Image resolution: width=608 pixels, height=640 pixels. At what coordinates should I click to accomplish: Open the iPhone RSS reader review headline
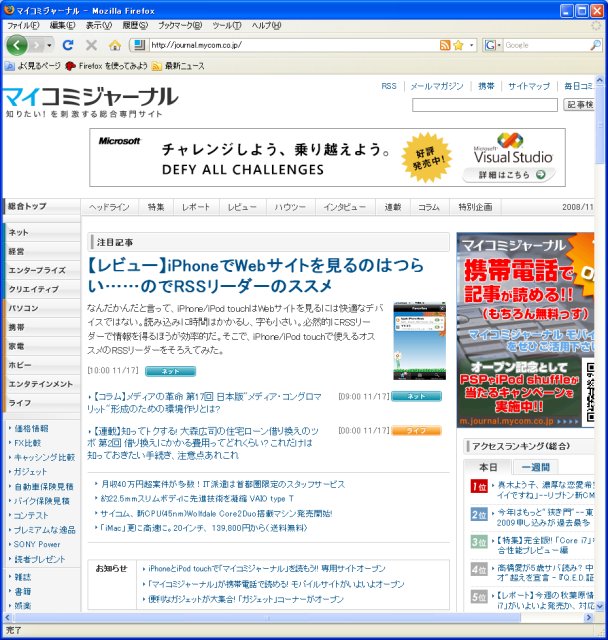[256, 276]
